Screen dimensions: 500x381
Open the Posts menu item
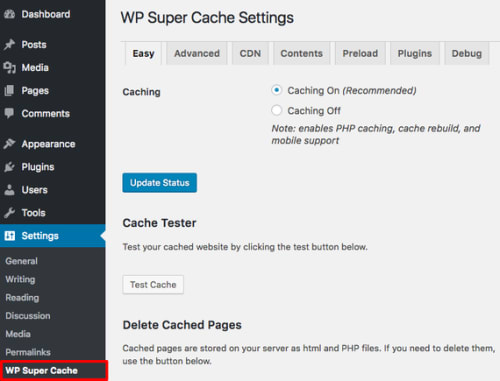pyautogui.click(x=53, y=44)
